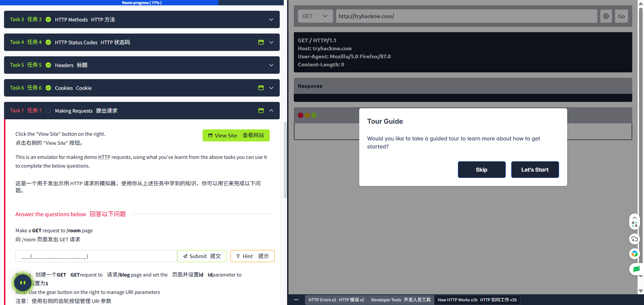Click the Go button
The image size is (644, 305).
click(621, 16)
